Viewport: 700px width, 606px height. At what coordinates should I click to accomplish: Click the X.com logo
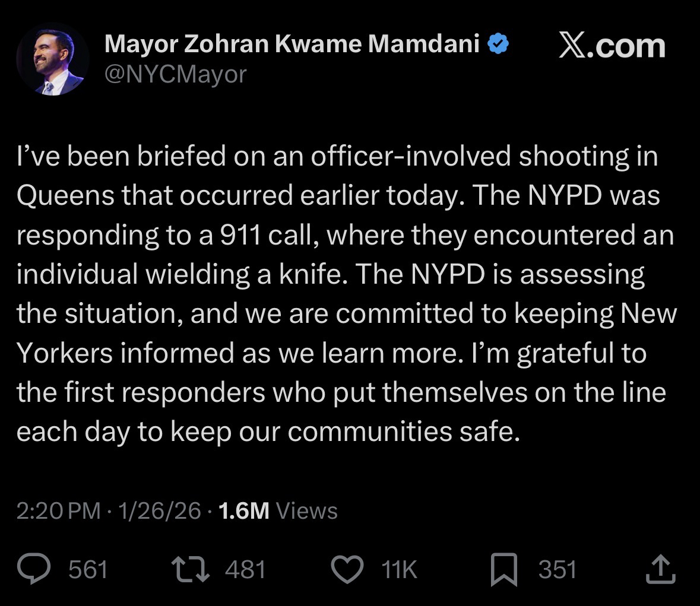[x=612, y=46]
